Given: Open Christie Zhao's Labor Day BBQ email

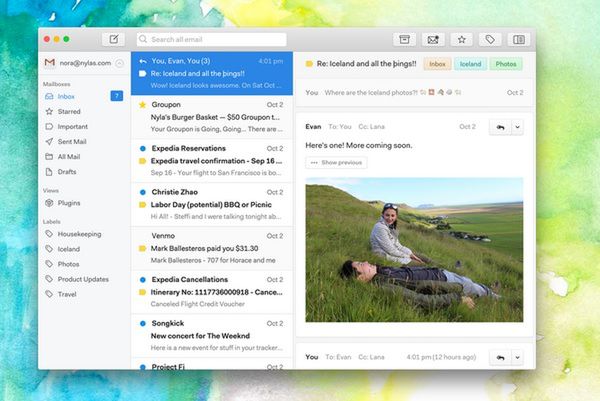Looking at the screenshot, I should [212, 204].
